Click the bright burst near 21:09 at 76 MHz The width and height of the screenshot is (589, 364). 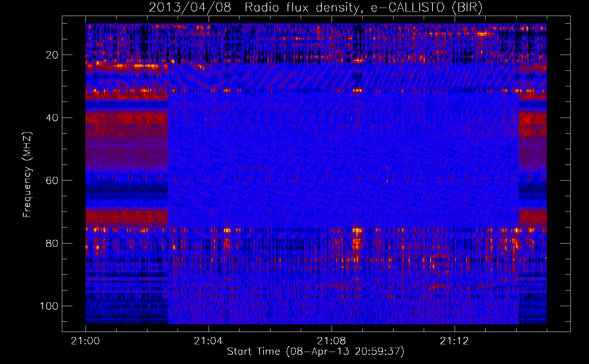coord(358,230)
